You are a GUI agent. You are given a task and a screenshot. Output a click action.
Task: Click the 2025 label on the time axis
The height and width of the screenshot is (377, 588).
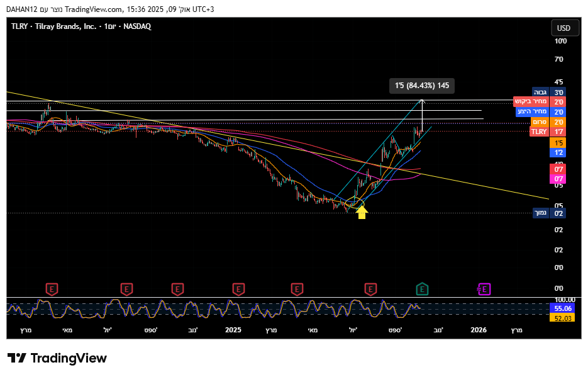coord(233,330)
